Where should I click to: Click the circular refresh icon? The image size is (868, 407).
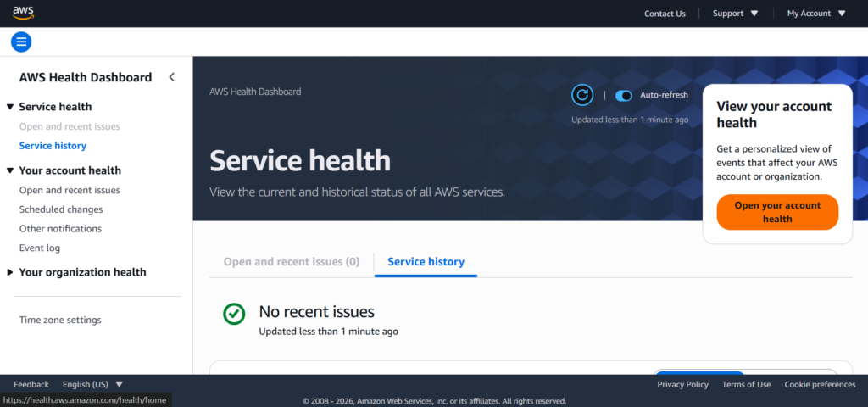pos(581,95)
